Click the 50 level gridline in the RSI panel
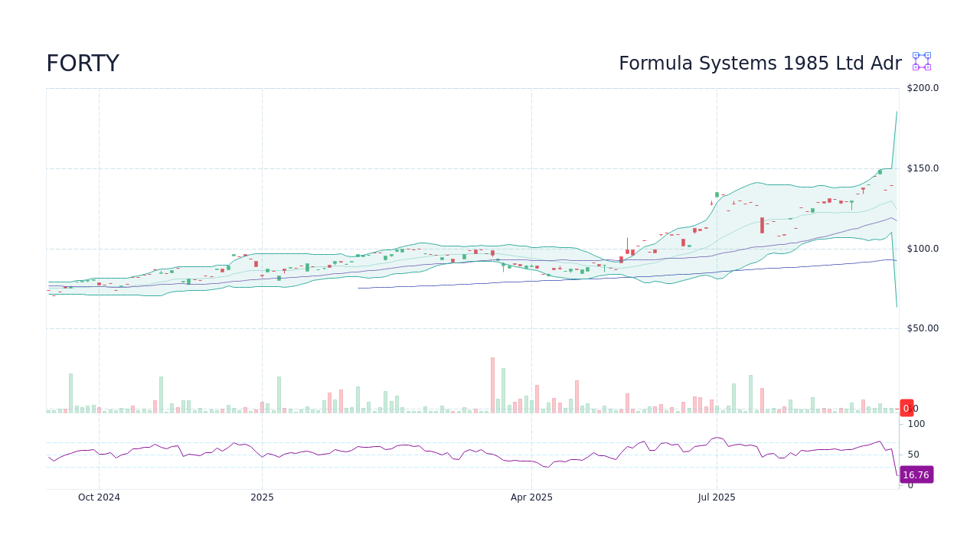 (459, 454)
